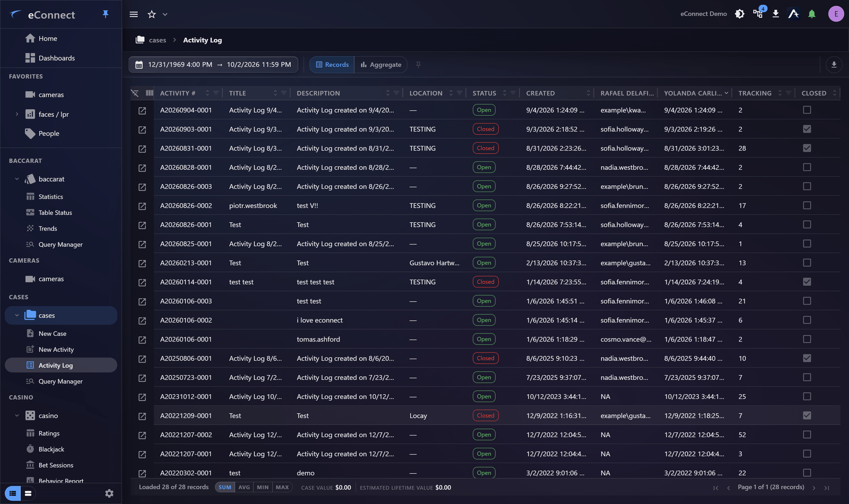
Task: Collapse the casino tree node
Action: pyautogui.click(x=17, y=415)
